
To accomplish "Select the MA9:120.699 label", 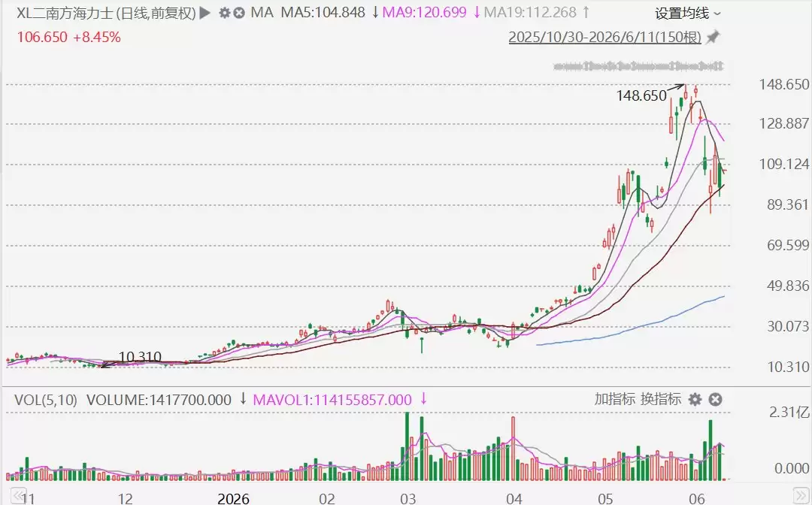I will (424, 13).
